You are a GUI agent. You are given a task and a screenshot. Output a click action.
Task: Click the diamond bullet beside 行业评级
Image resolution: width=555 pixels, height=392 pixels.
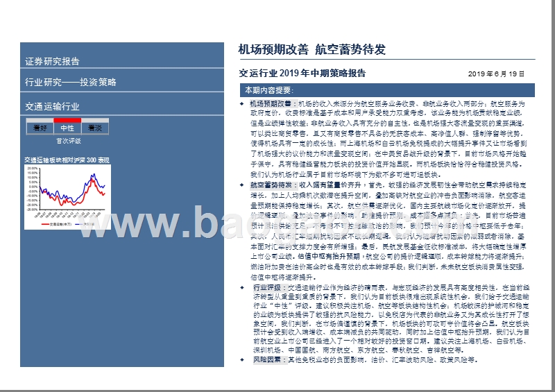pos(242,287)
